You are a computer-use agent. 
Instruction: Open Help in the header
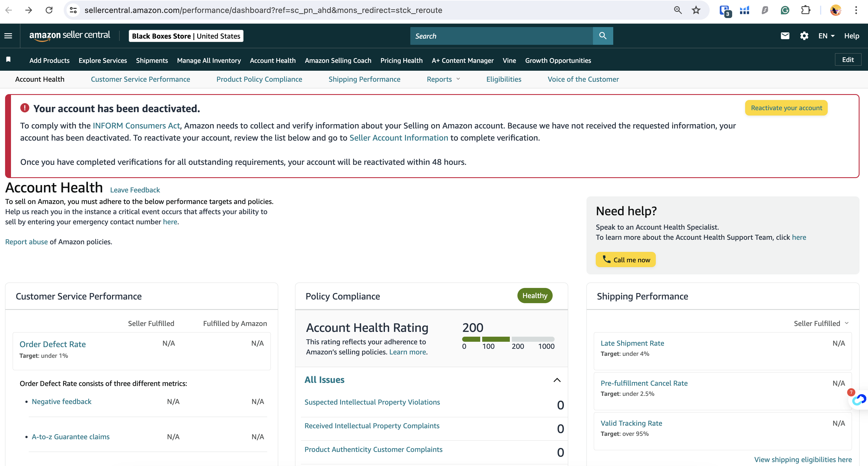click(x=851, y=36)
